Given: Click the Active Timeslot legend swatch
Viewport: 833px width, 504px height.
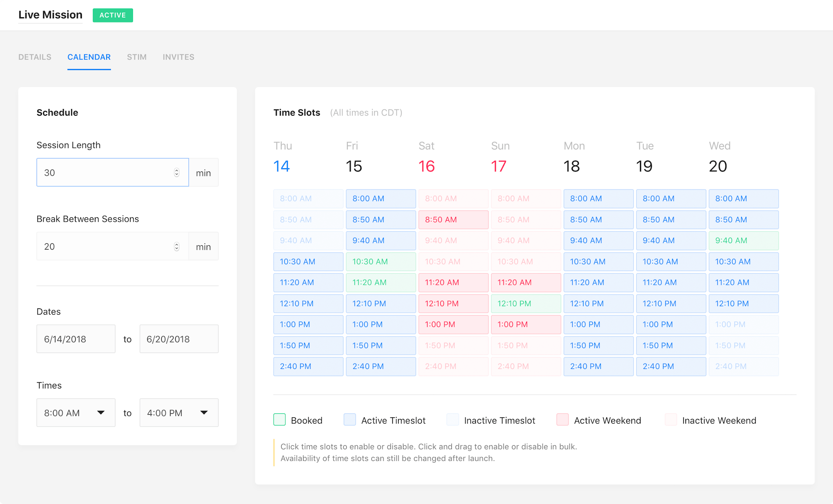Looking at the screenshot, I should coord(350,420).
